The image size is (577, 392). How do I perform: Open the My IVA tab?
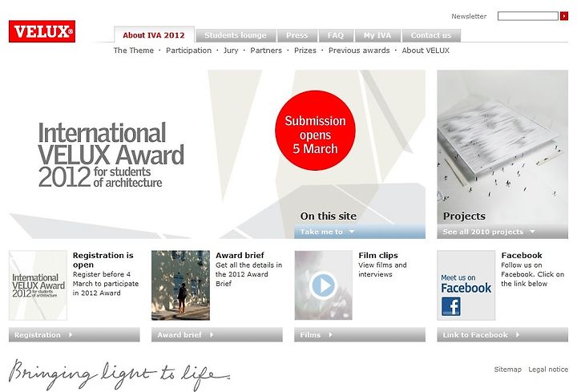(x=377, y=35)
